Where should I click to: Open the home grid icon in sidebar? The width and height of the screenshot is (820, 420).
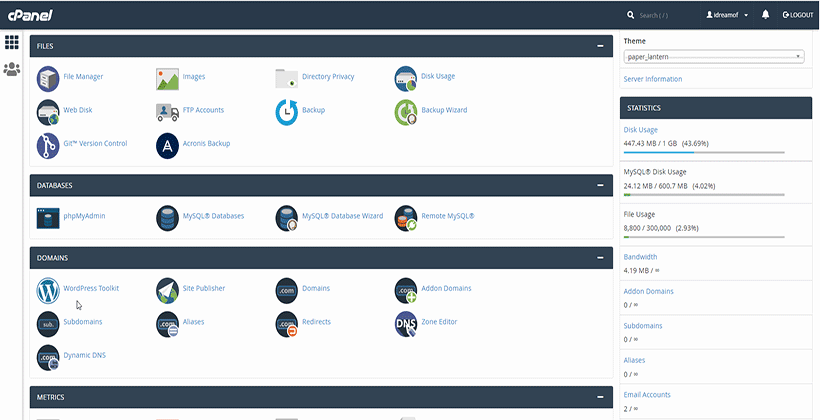tap(12, 42)
